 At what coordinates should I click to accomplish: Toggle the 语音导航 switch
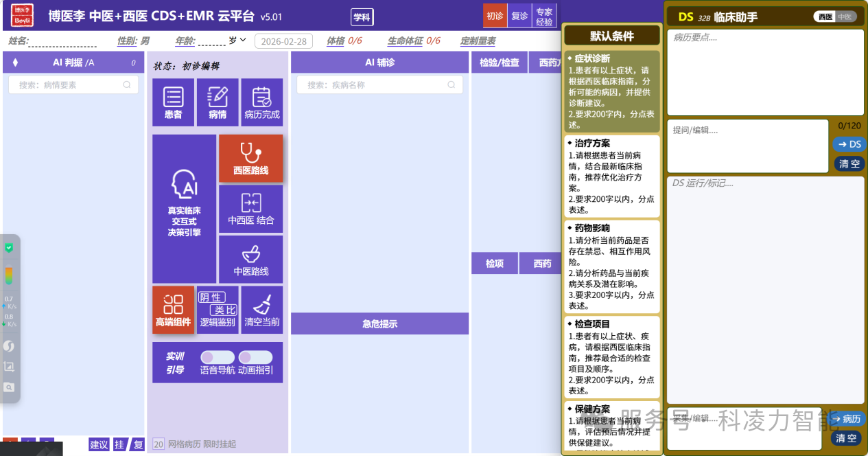[217, 357]
